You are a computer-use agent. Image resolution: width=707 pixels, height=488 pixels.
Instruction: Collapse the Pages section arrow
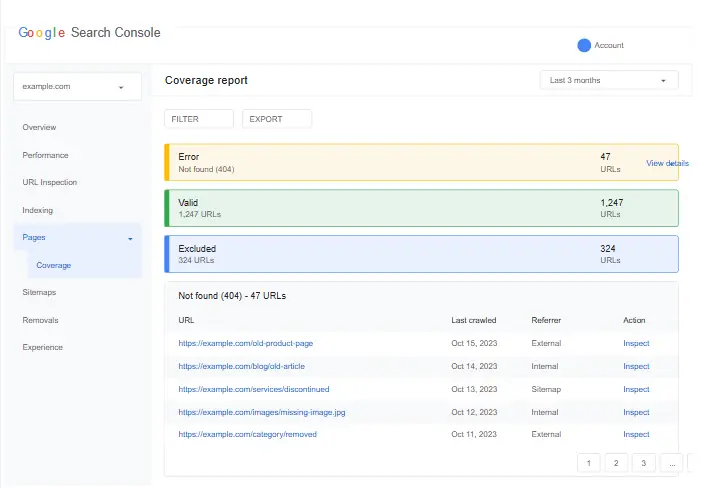(130, 239)
